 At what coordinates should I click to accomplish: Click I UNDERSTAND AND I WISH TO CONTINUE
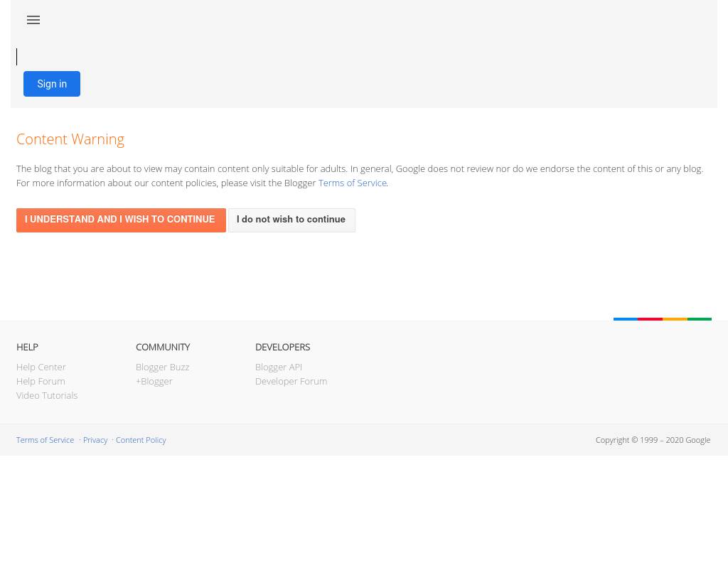[120, 220]
